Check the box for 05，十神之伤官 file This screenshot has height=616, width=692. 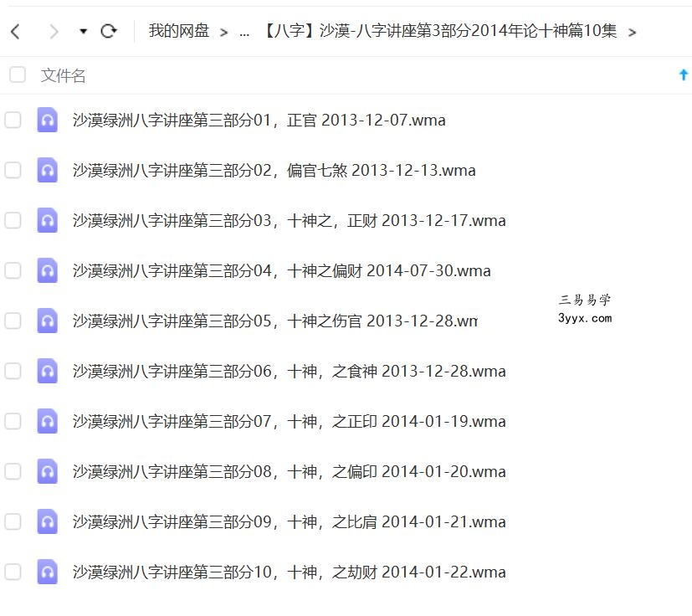13,321
